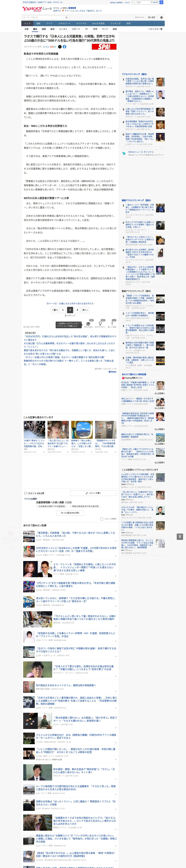Go to previous page with 前へ button
This screenshot has height=868, width=186.
(55, 310)
